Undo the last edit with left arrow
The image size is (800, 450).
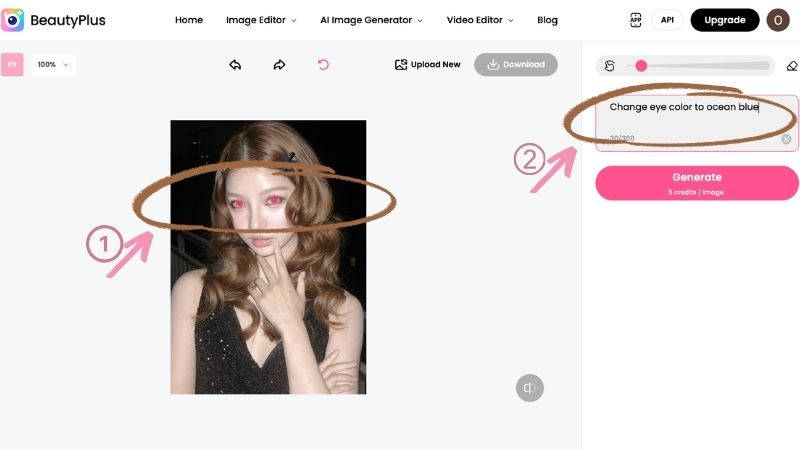pyautogui.click(x=235, y=65)
